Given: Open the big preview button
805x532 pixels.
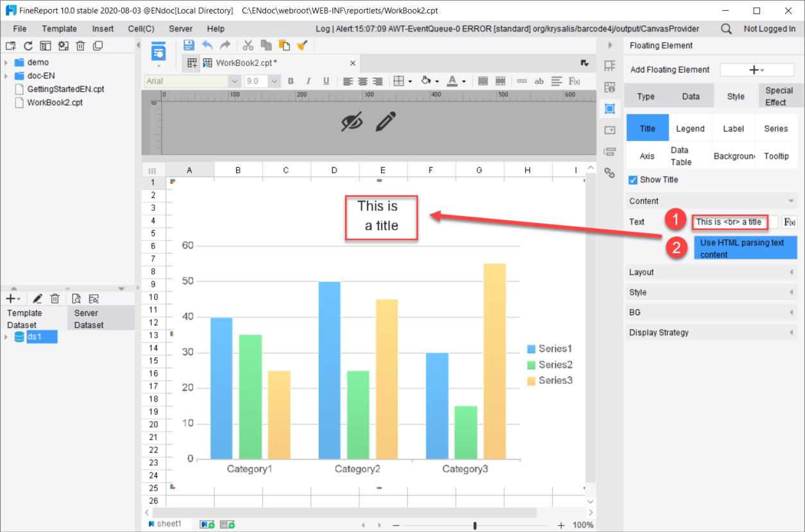Looking at the screenshot, I should coord(158,52).
